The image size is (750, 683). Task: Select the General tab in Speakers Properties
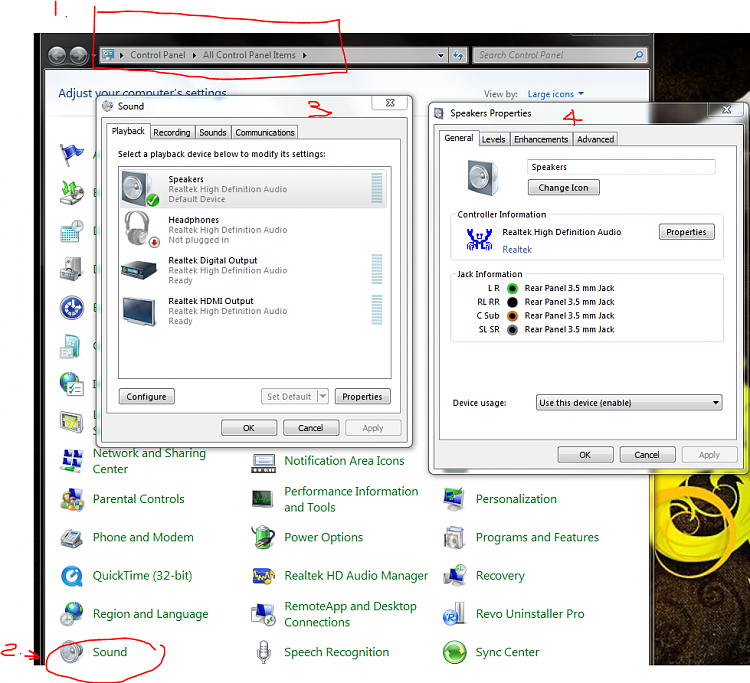[459, 138]
